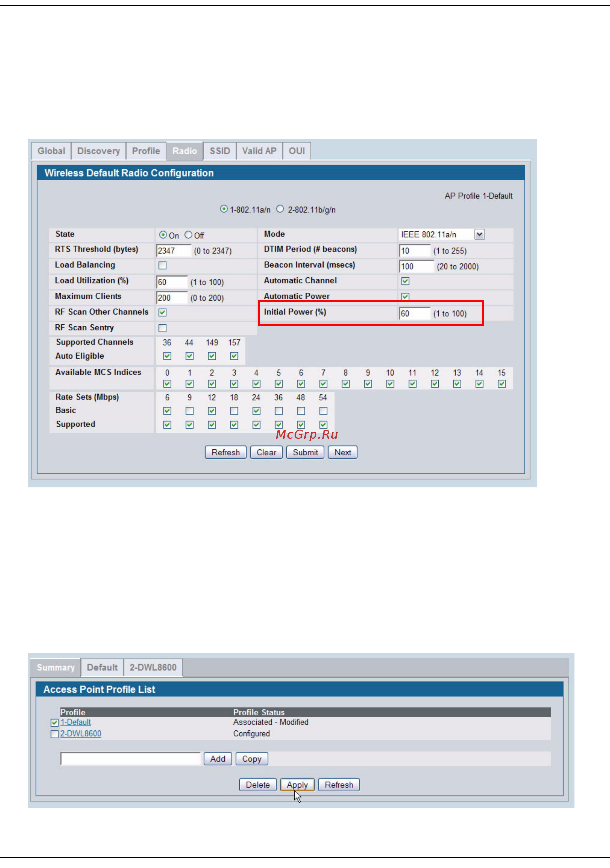Viewport: 610px width, 868px height.
Task: Toggle MCS index 7 checkbox
Action: (323, 384)
